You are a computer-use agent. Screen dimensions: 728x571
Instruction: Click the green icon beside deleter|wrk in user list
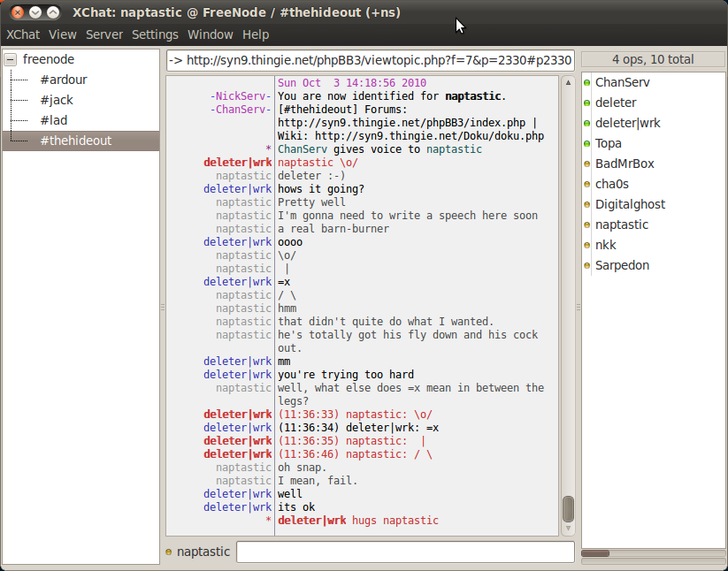587,123
